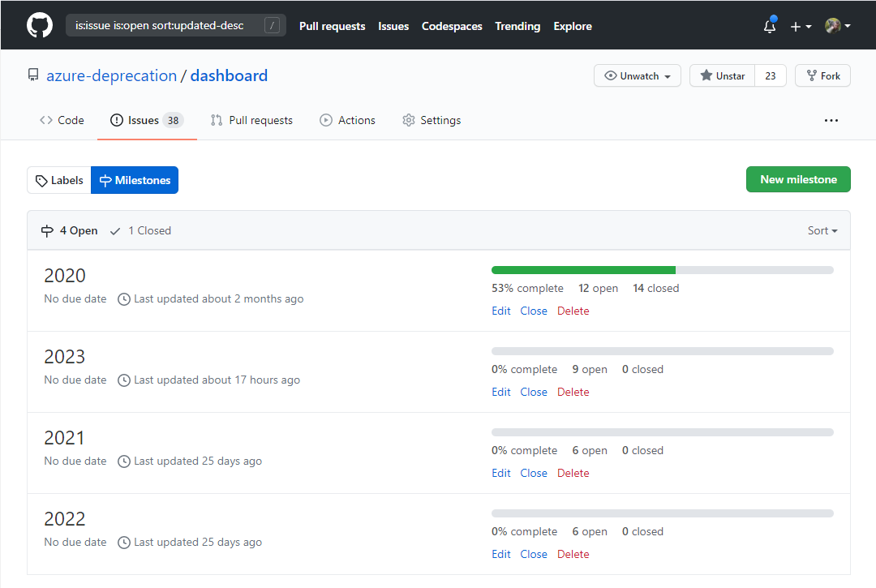Click clock icon in the 2022 row

[124, 543]
